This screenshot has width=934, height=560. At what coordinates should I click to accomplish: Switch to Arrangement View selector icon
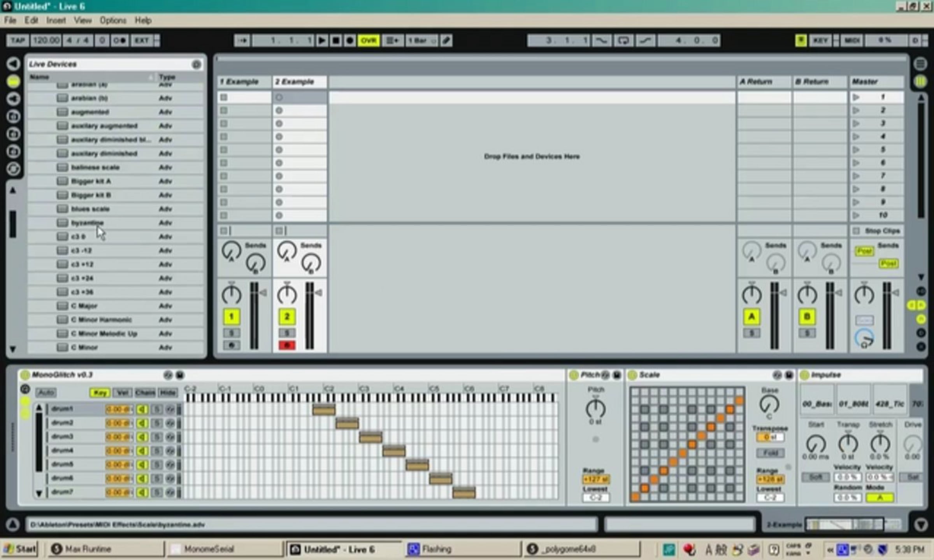(x=920, y=64)
